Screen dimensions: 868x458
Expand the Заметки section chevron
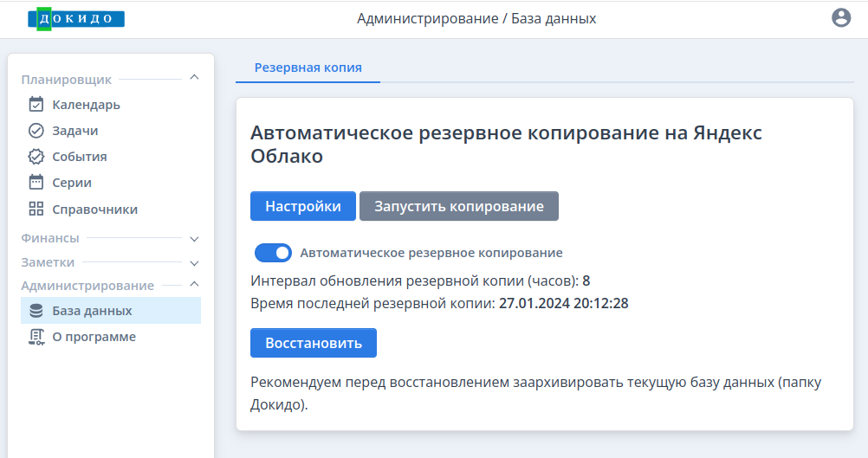(194, 263)
